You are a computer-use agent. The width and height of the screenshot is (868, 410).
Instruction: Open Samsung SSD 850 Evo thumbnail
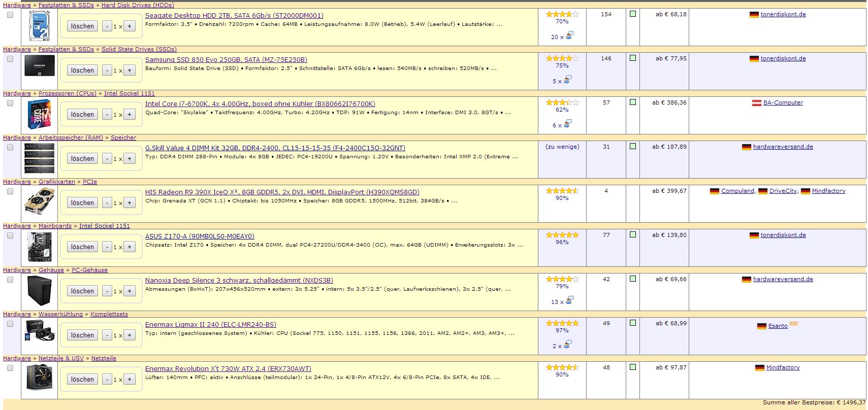point(39,66)
